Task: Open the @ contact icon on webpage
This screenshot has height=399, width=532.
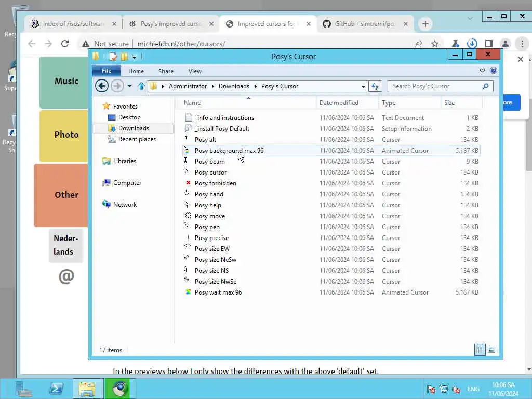Action: click(66, 276)
